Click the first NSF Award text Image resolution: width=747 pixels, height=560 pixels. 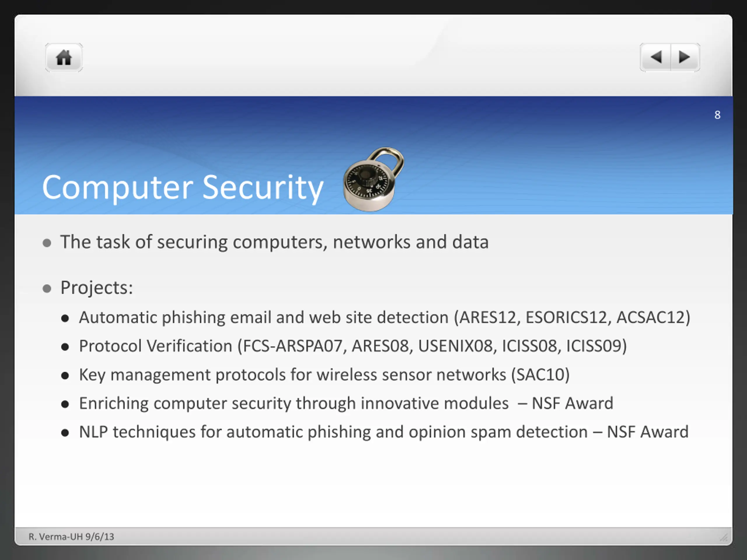pyautogui.click(x=573, y=404)
